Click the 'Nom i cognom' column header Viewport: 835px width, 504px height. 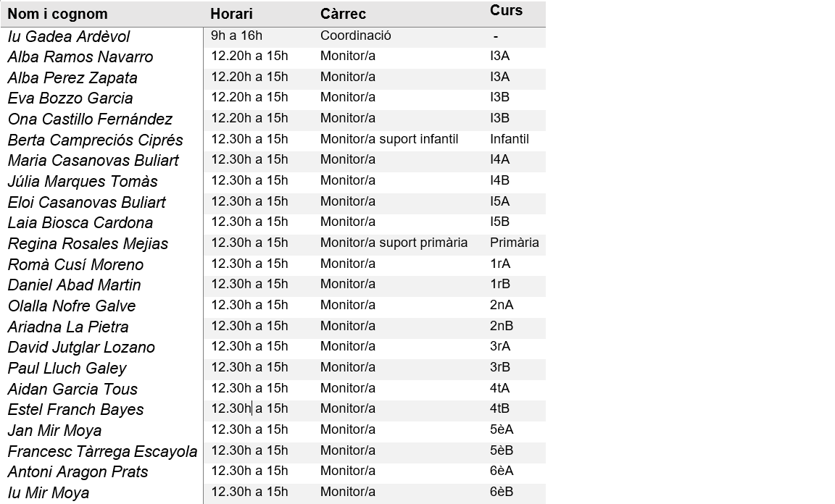[57, 14]
